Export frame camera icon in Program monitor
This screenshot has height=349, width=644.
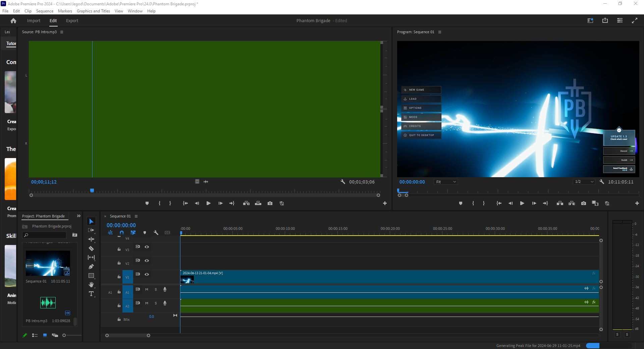click(x=584, y=203)
